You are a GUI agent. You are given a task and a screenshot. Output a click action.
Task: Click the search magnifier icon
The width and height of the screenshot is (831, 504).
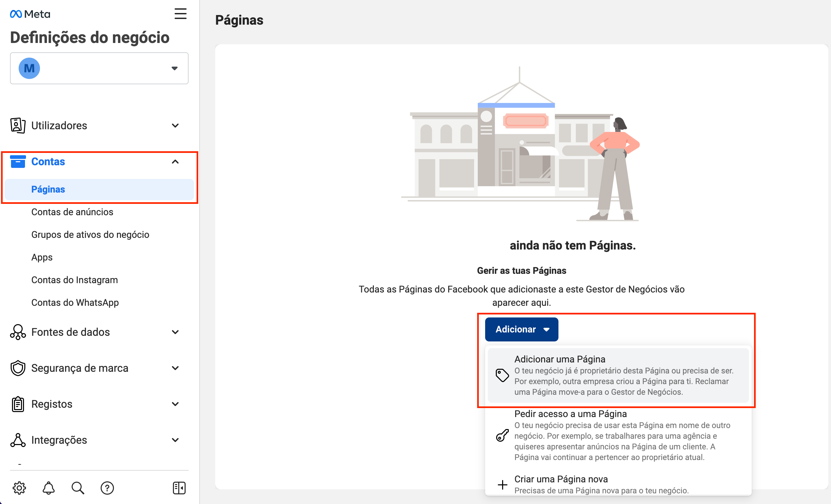pyautogui.click(x=78, y=487)
